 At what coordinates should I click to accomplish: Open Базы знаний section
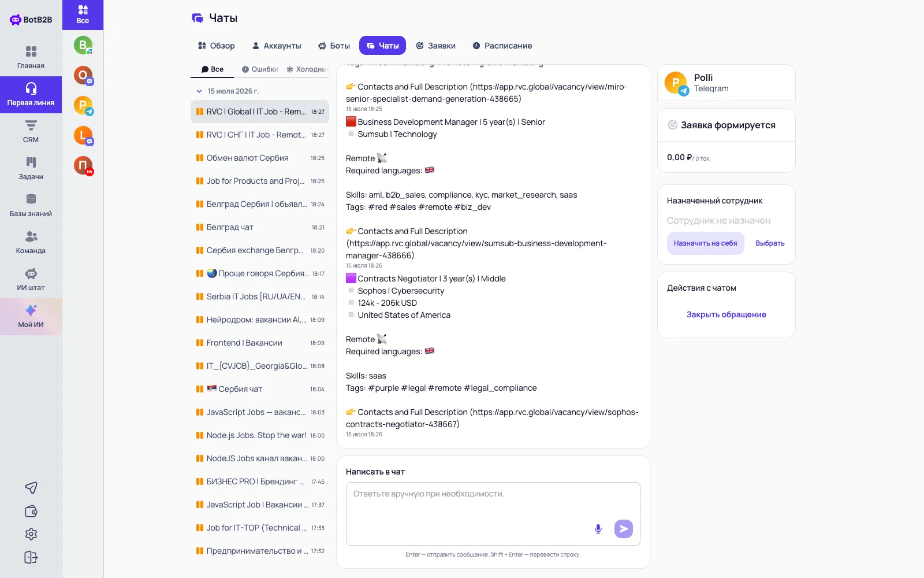point(31,206)
